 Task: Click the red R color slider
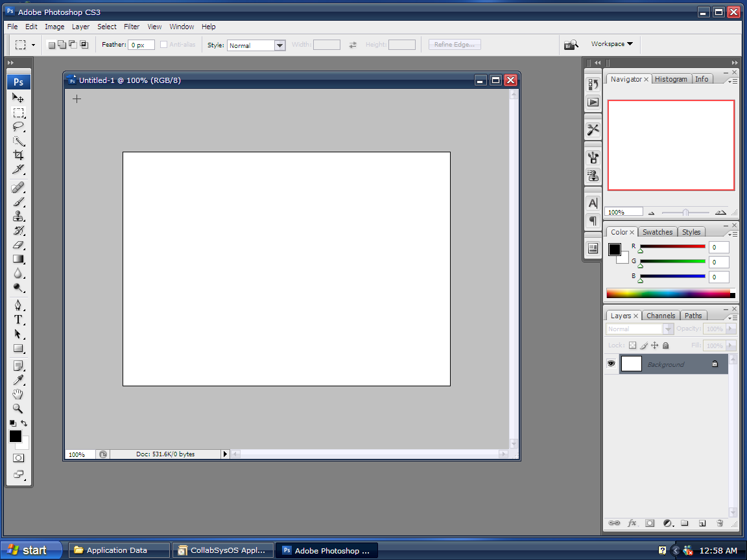point(672,246)
